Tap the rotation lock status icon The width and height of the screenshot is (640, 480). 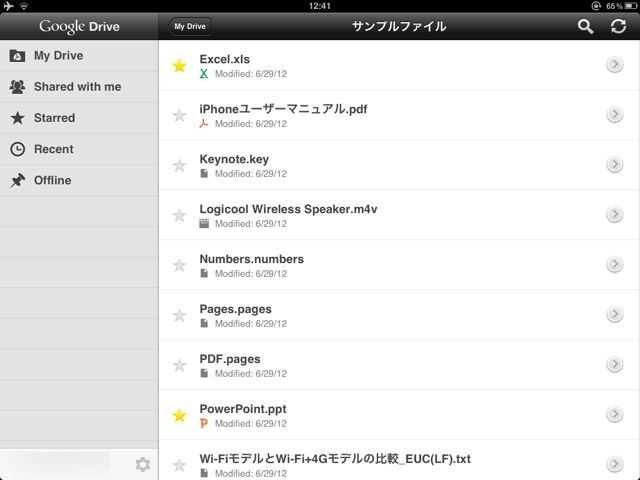pyautogui.click(x=596, y=6)
